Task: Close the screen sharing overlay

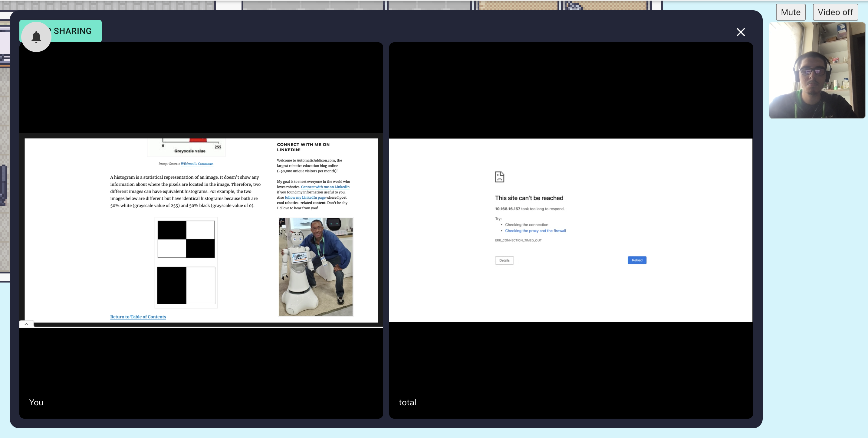Action: 741,32
